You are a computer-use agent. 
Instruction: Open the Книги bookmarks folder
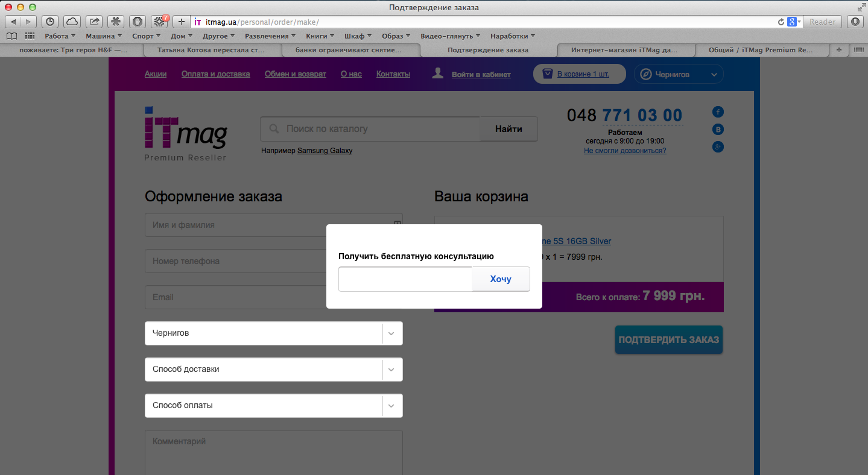point(320,36)
